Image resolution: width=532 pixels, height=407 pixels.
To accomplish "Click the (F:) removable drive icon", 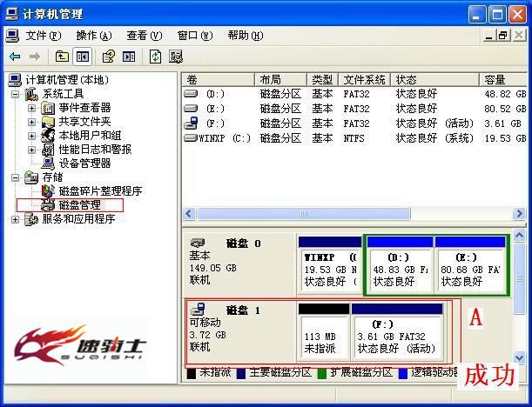I will (x=191, y=123).
